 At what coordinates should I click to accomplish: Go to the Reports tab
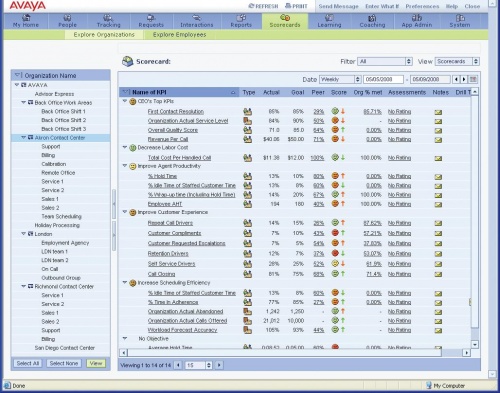coord(241,21)
